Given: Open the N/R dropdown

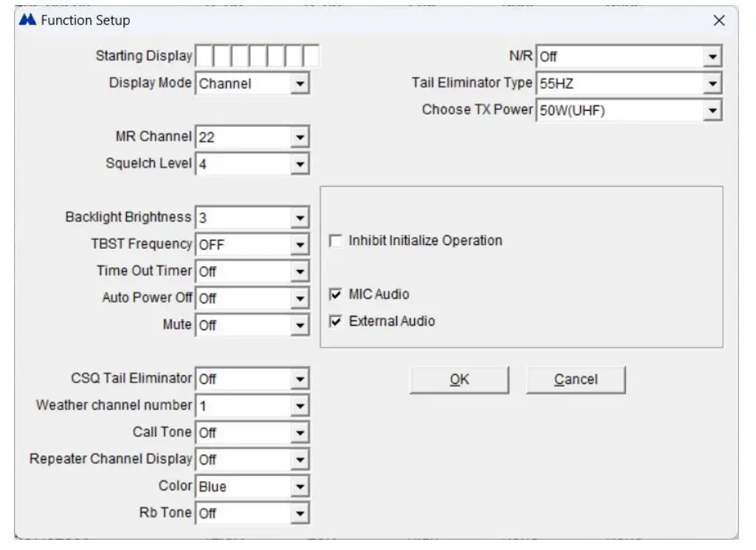Looking at the screenshot, I should [x=711, y=55].
